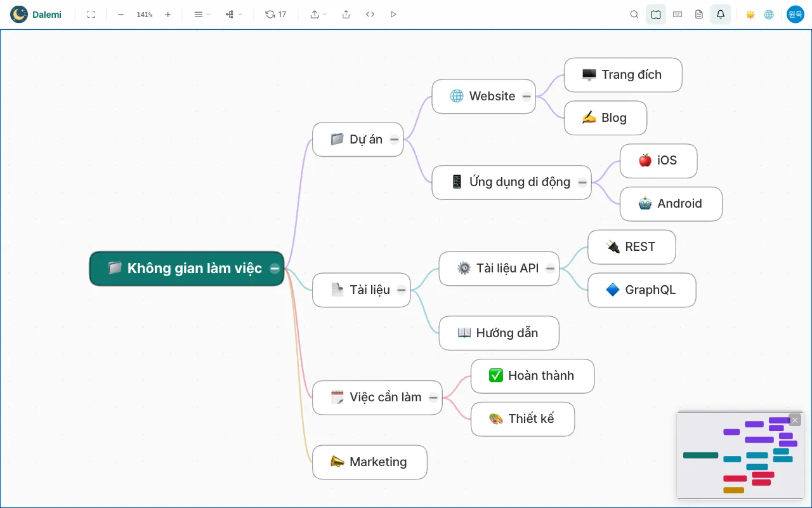
Task: Change language with the globe icon
Action: [x=769, y=14]
